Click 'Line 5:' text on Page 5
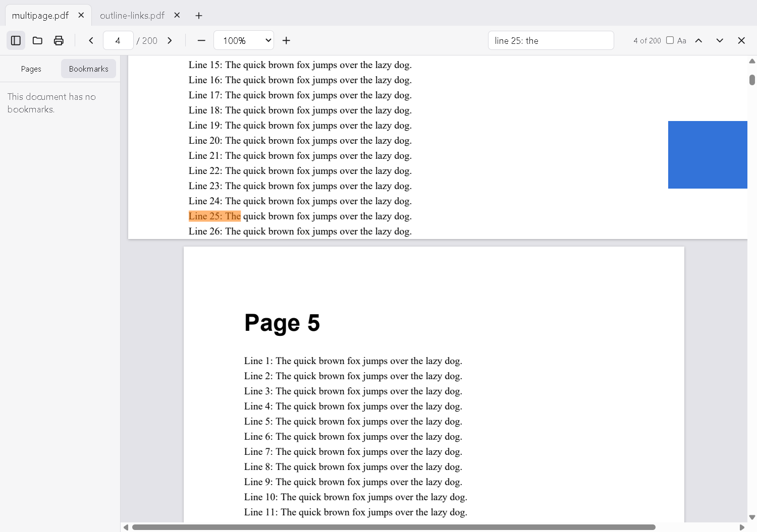 [x=258, y=422]
